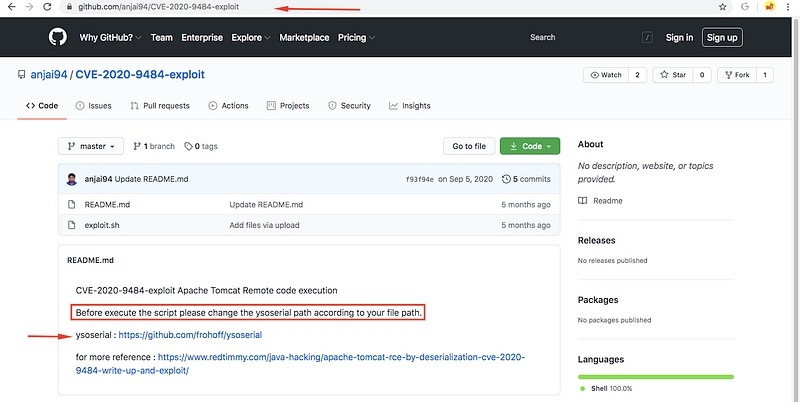The image size is (800, 402).
Task: Click the anjai94 commit author avatar
Action: pyautogui.click(x=73, y=179)
